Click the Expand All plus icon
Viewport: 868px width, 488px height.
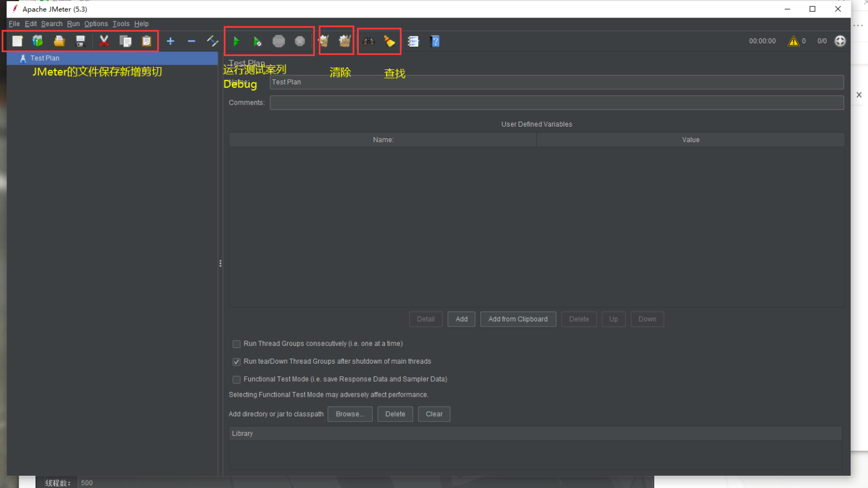coord(170,41)
